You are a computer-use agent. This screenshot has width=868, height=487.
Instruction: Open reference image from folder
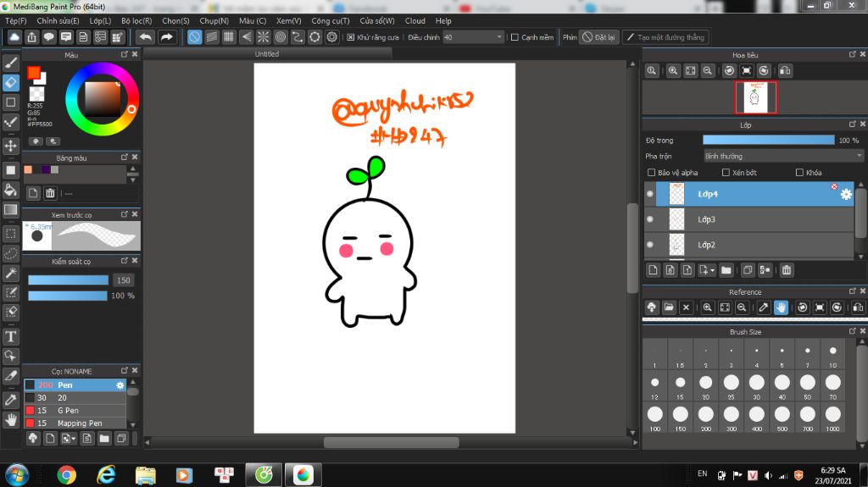coord(669,307)
